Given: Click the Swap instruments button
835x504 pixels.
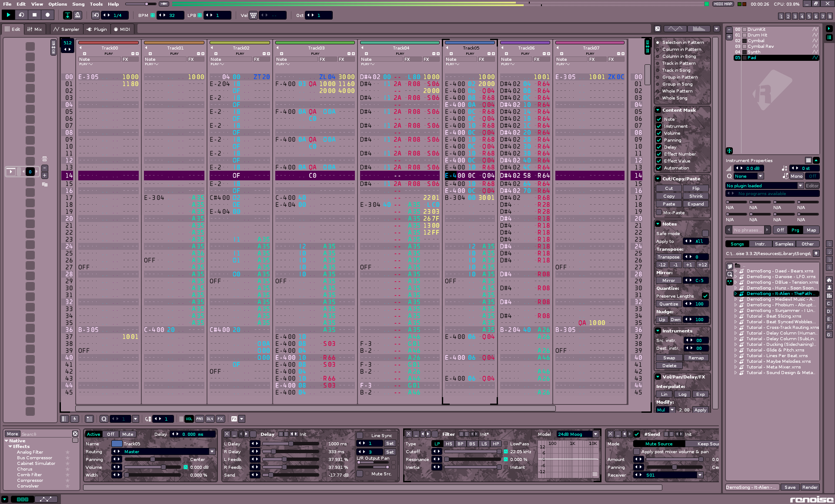Looking at the screenshot, I should 669,358.
